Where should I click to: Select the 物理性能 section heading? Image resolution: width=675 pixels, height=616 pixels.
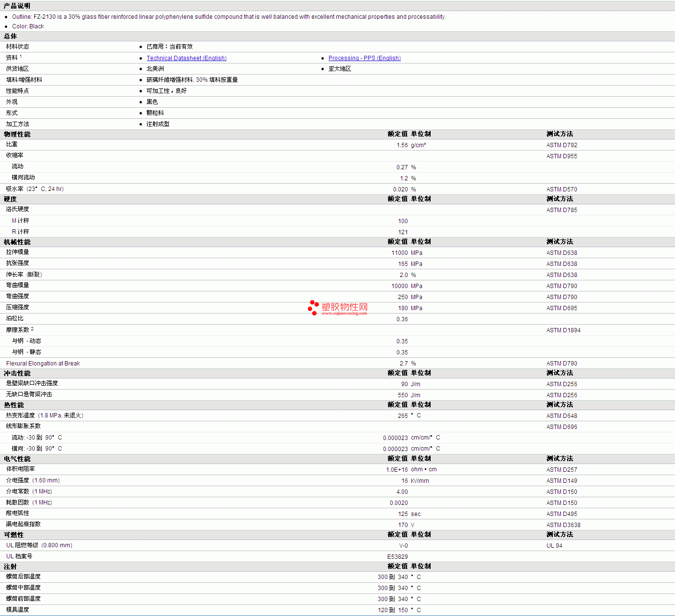[x=17, y=134]
